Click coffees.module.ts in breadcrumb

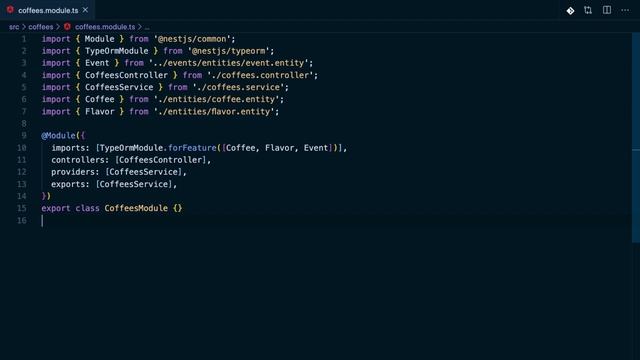[x=105, y=27]
